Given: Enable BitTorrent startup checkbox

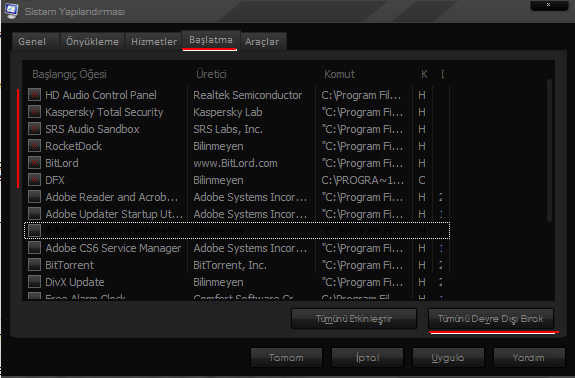Looking at the screenshot, I should [x=34, y=265].
